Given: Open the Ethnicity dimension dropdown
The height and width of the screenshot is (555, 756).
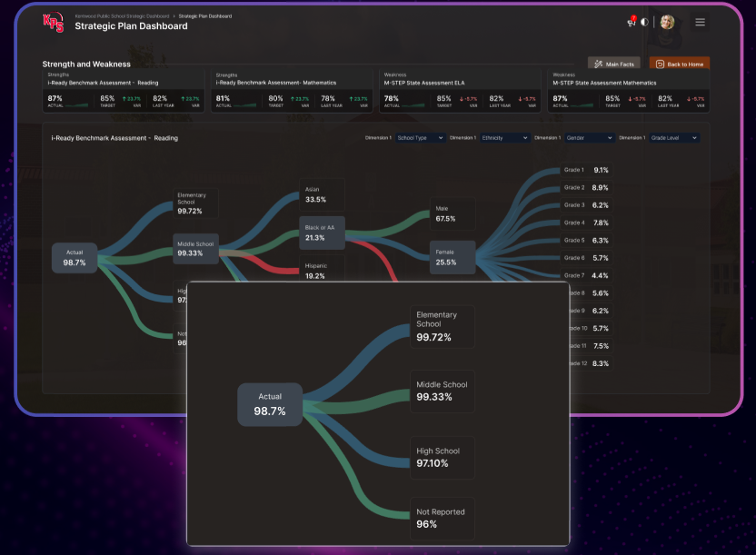Looking at the screenshot, I should [504, 138].
